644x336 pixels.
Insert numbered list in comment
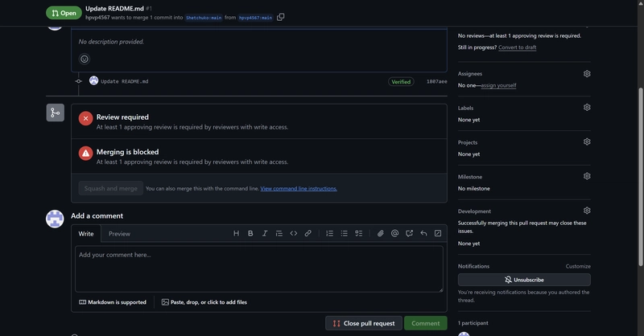coord(330,233)
